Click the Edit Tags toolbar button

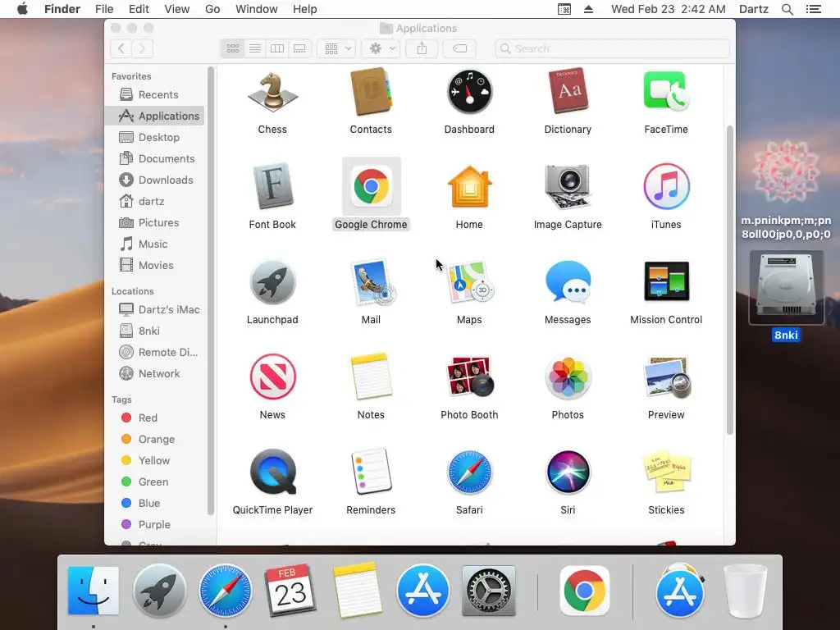click(x=459, y=48)
